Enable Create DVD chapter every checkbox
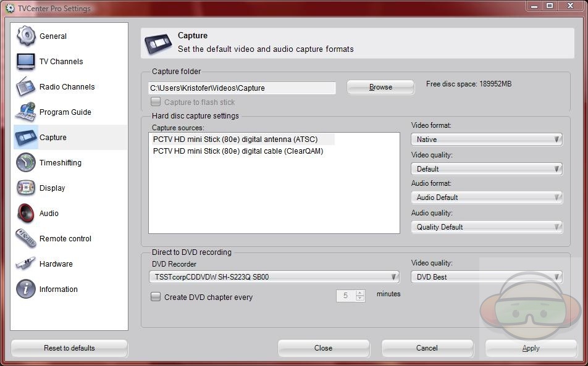 tap(156, 297)
